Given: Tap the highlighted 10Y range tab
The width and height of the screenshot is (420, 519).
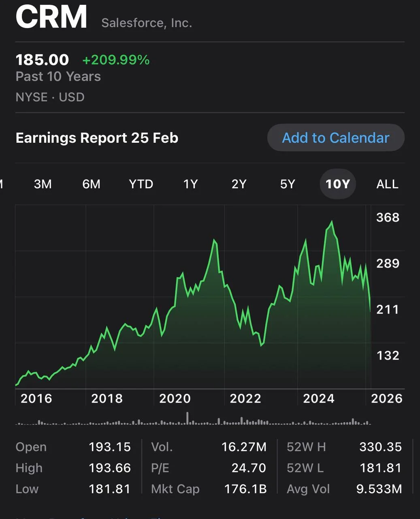Looking at the screenshot, I should pos(337,184).
